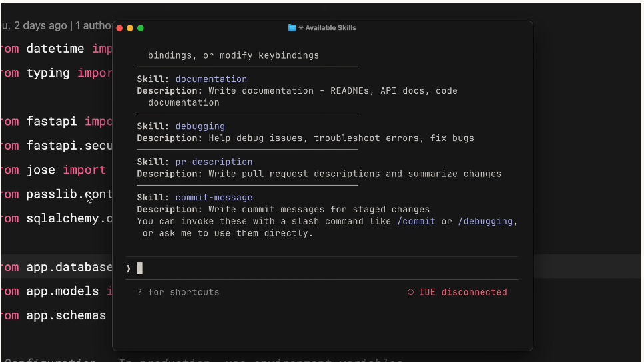Click 'passlib.cont' line in editor
This screenshot has height=362, width=644.
tap(56, 194)
